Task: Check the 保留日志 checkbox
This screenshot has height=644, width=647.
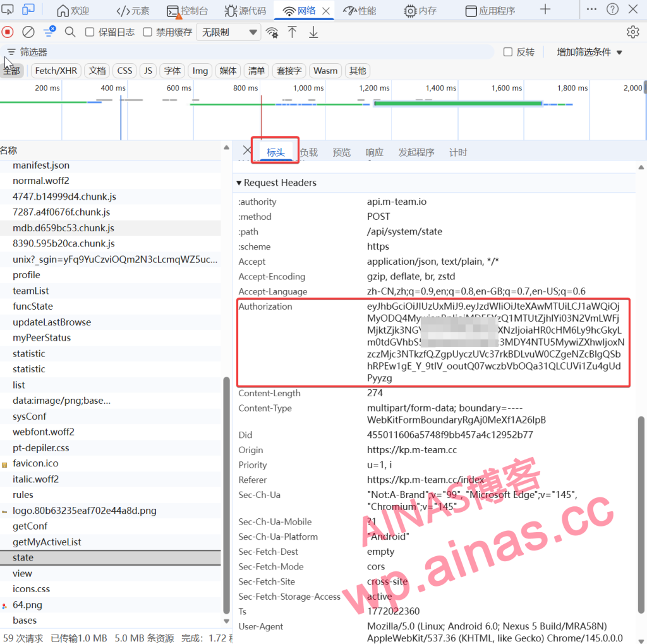Action: (x=90, y=32)
